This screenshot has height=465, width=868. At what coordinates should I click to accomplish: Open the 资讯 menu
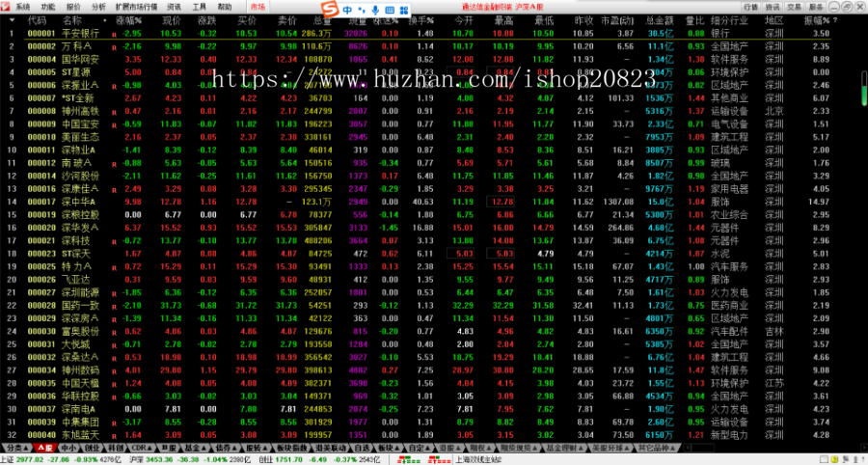click(x=174, y=7)
